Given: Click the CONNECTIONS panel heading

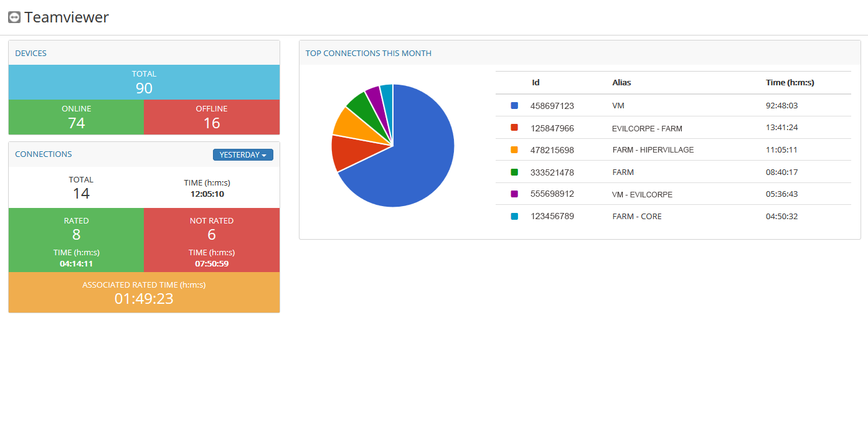Looking at the screenshot, I should [x=44, y=154].
